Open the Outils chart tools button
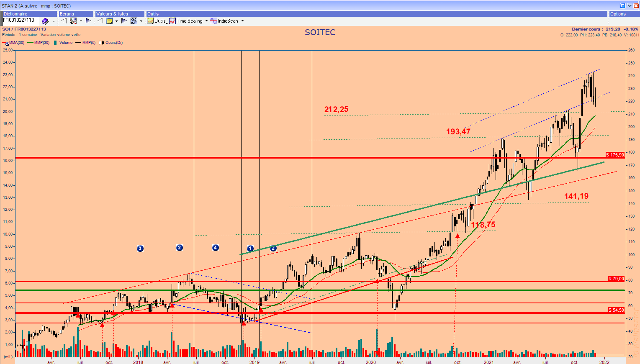The width and height of the screenshot is (640, 364). [x=157, y=21]
